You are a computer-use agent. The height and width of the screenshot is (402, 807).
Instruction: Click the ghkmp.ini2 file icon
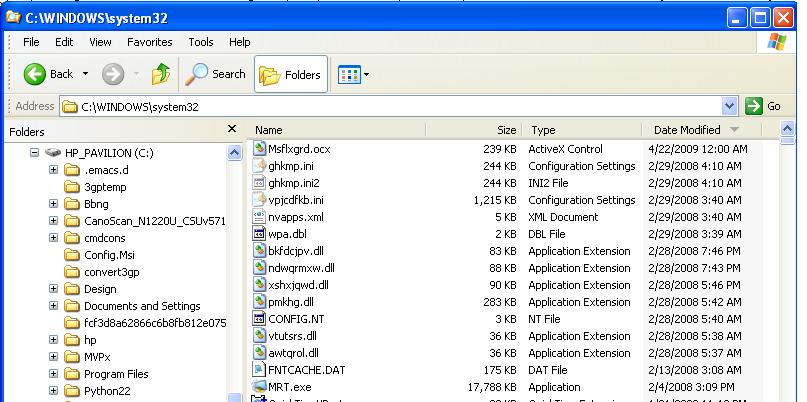259,183
